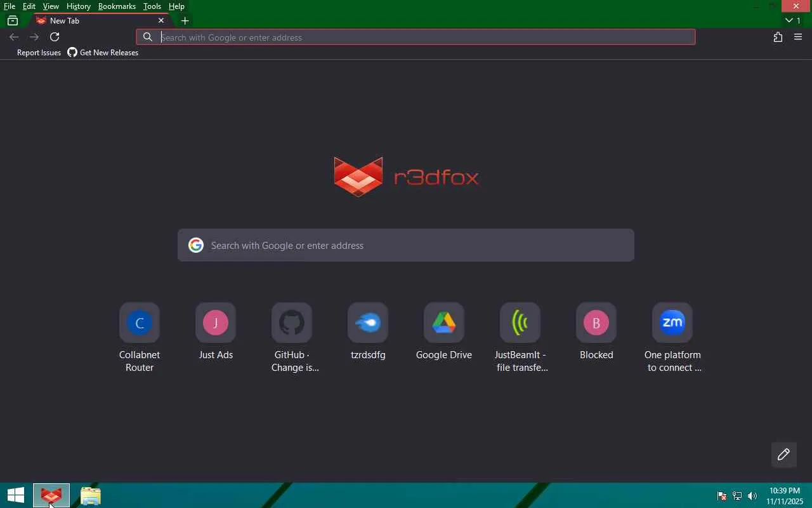Image resolution: width=812 pixels, height=508 pixels.
Task: Focus the address bar field
Action: coord(416,37)
